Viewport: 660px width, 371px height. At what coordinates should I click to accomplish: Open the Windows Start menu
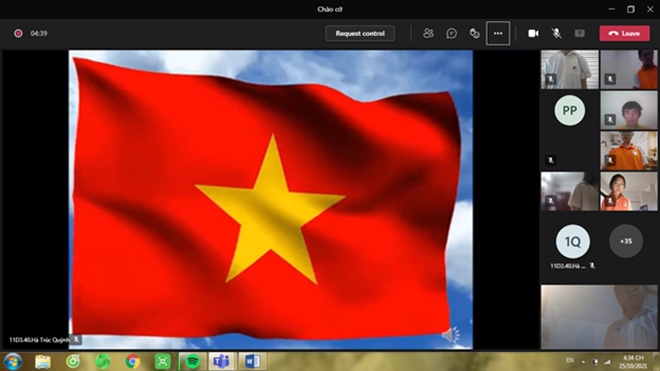click(x=13, y=361)
